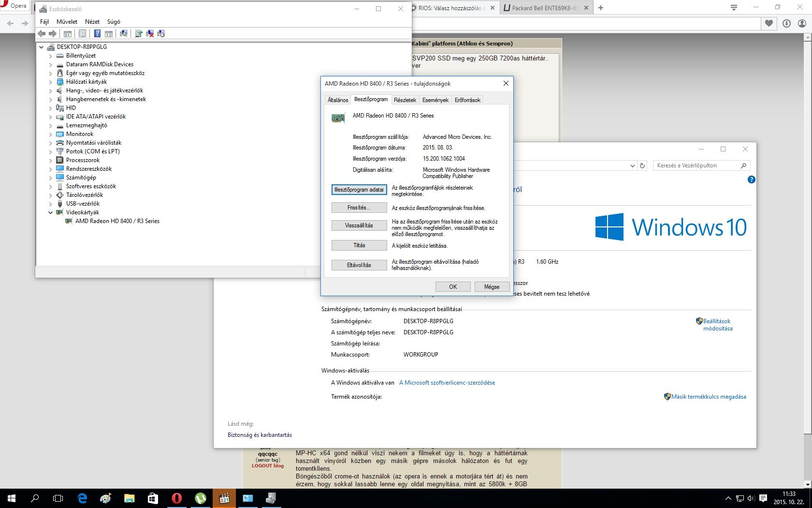This screenshot has width=812, height=508.
Task: Click the Illesztőprogram adatai button
Action: 359,190
